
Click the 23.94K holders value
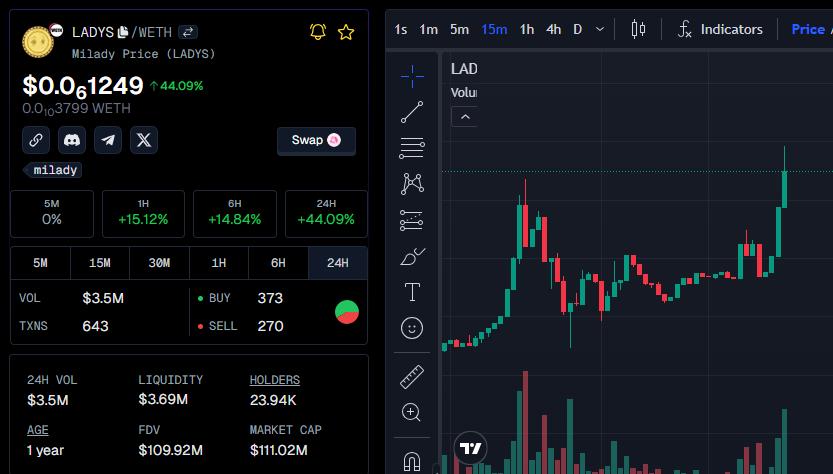273,400
